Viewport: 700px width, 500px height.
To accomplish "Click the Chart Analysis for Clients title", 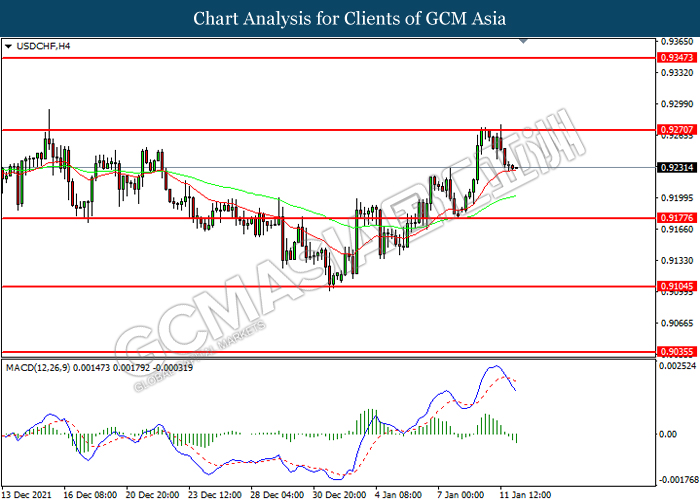I will pos(350,18).
